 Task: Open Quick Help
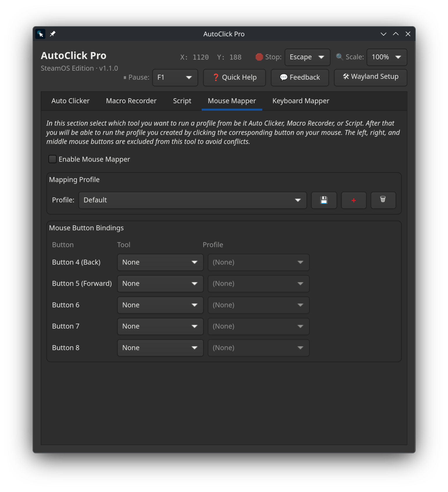[x=234, y=77]
